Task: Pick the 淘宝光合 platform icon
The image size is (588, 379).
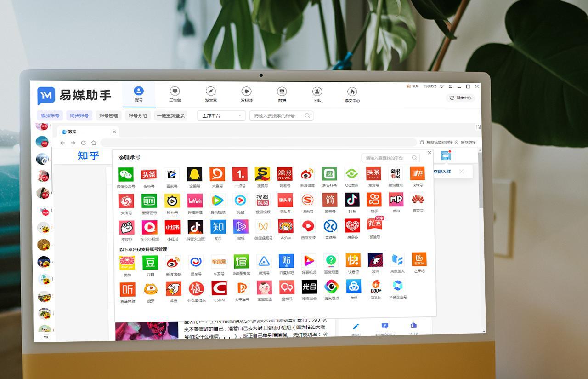Action: point(309,287)
